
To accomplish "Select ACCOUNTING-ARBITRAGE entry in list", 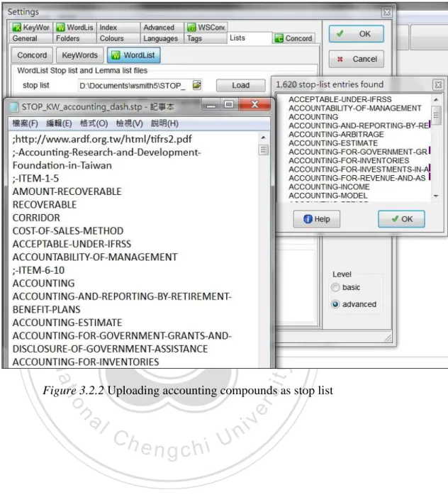I will [336, 134].
